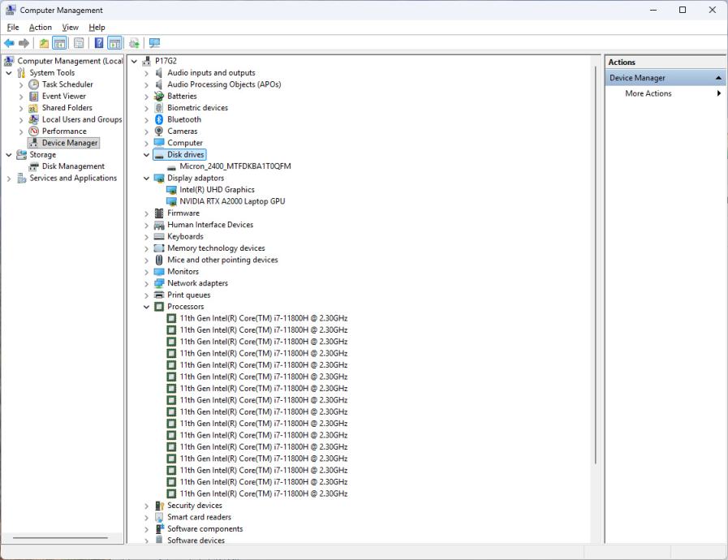Click the Back arrow toolbar icon
The image size is (728, 560).
pos(9,43)
